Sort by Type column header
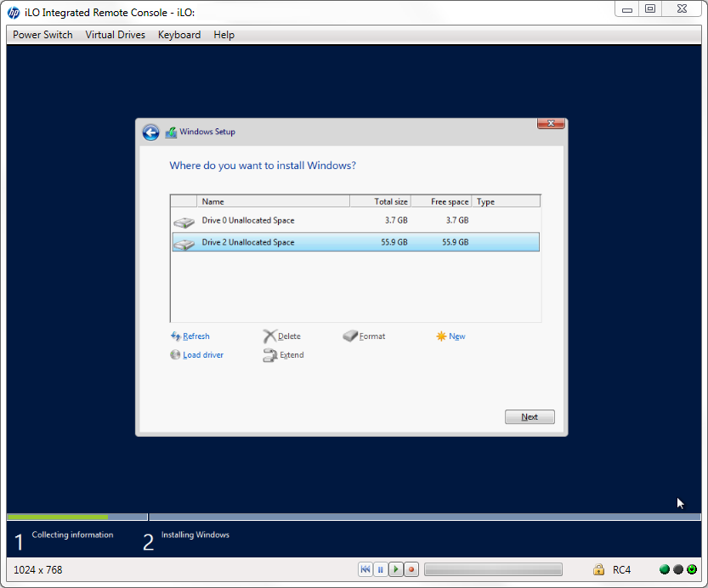The image size is (708, 588). (x=506, y=201)
